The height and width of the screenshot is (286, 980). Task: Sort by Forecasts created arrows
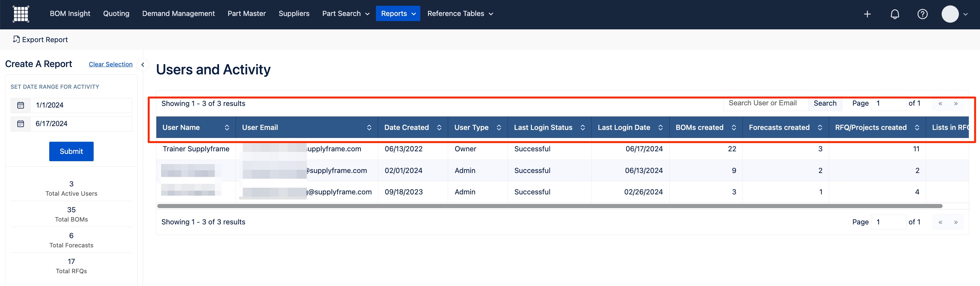tap(820, 128)
